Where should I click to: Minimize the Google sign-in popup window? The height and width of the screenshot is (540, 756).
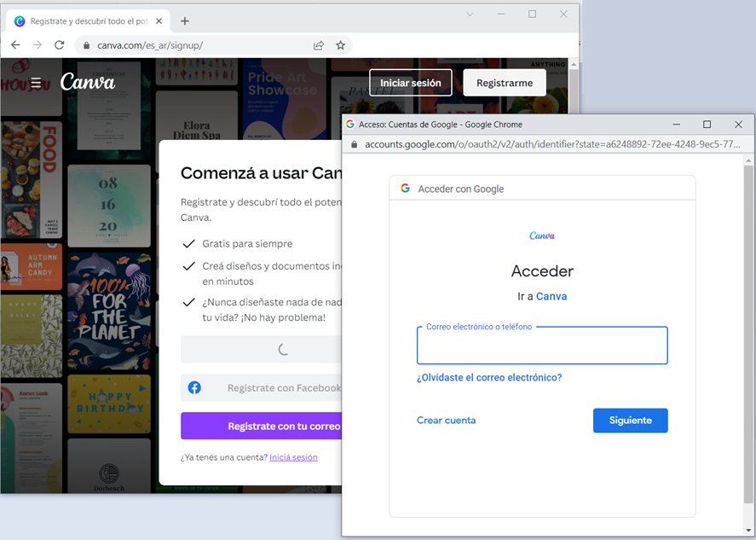[x=677, y=125]
